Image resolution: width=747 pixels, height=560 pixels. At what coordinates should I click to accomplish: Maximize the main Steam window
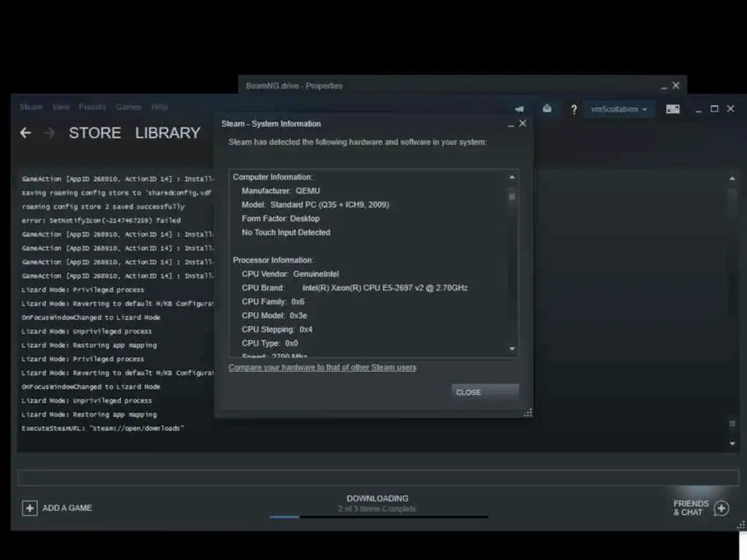(x=714, y=109)
